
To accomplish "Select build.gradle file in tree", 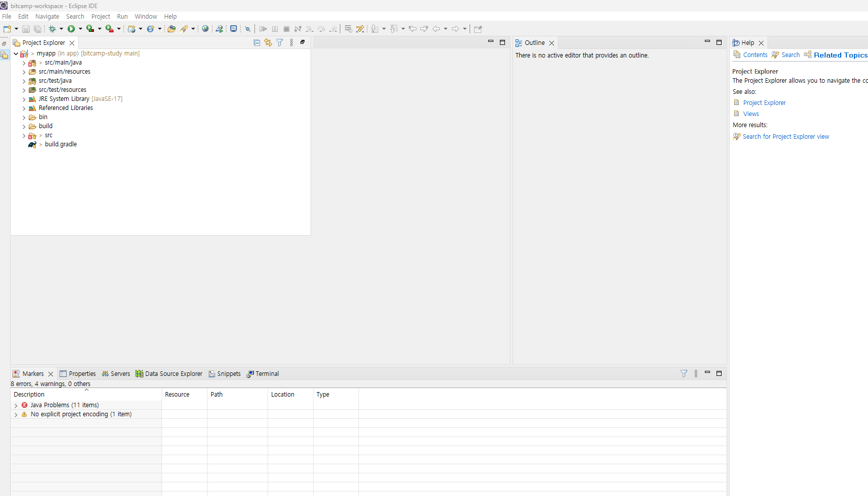I will click(61, 144).
